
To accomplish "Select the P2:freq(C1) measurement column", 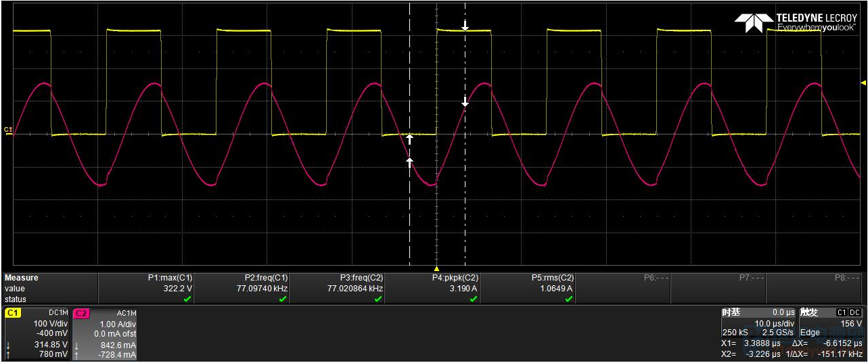I will (x=242, y=288).
